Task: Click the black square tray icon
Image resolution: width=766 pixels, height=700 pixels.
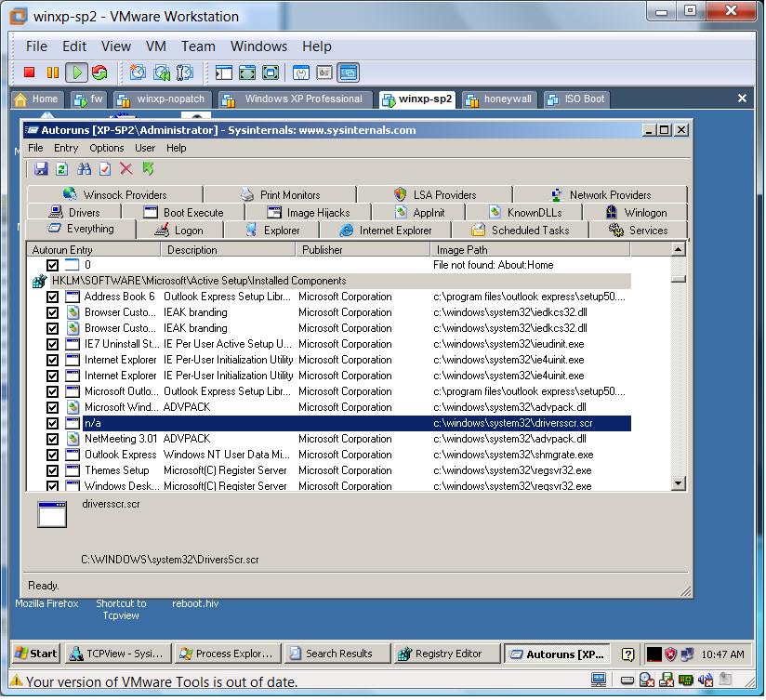Action: coord(654,654)
